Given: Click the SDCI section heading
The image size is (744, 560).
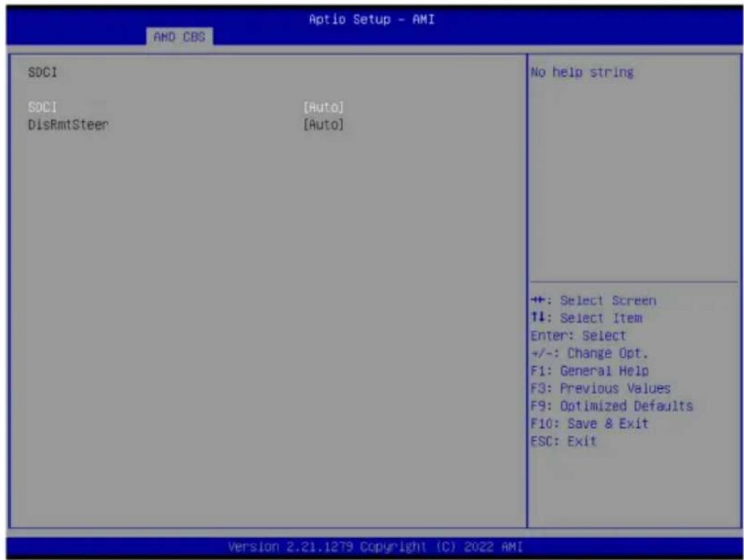Looking at the screenshot, I should coord(42,72).
